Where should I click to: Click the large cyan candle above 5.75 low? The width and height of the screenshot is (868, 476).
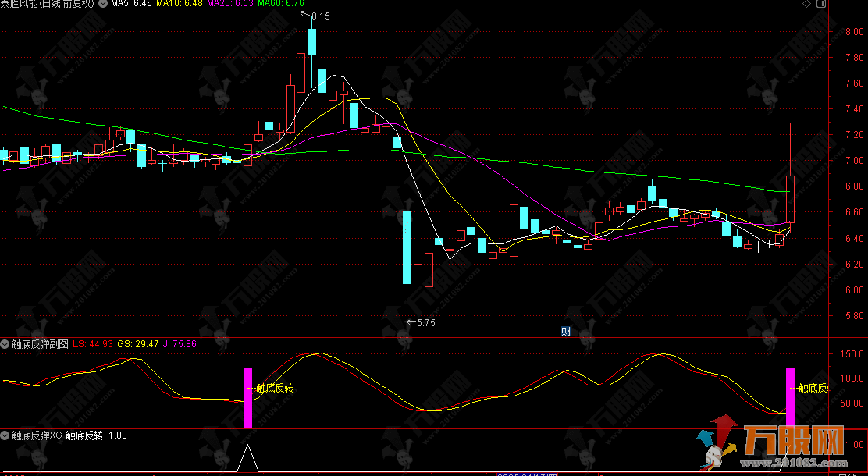tap(407, 247)
